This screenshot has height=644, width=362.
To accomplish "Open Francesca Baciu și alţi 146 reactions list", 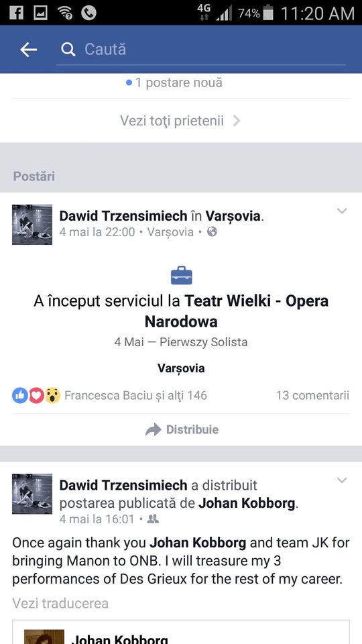I will pos(135,396).
